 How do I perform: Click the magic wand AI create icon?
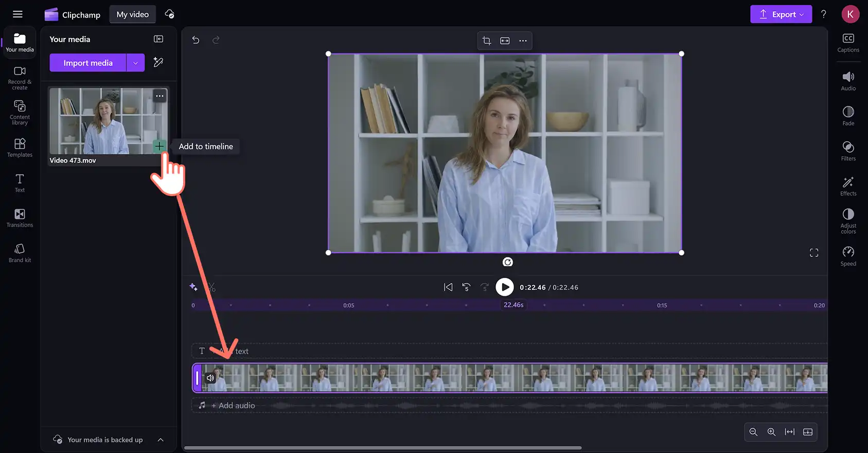coord(158,62)
